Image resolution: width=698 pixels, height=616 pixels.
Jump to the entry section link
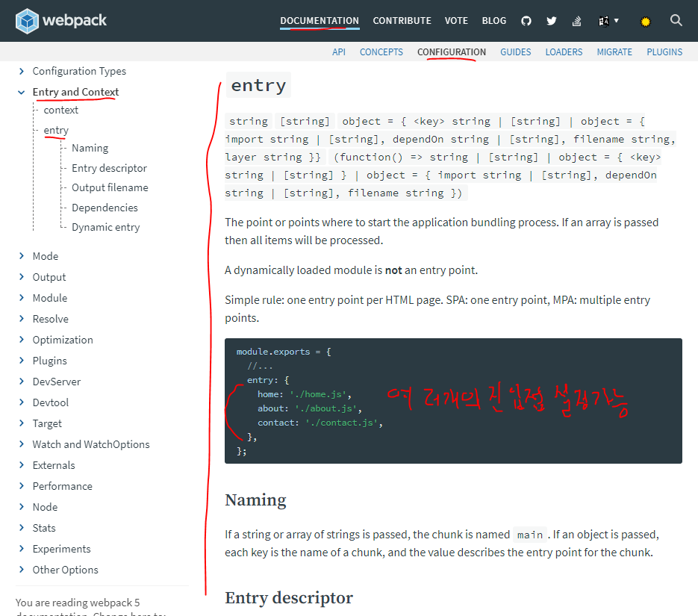tap(56, 131)
